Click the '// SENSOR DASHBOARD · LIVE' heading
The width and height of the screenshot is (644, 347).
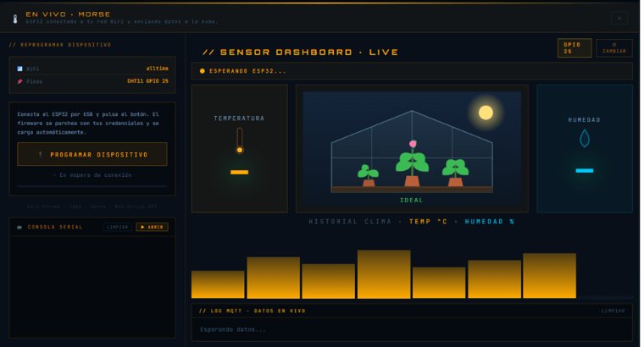[x=300, y=52]
